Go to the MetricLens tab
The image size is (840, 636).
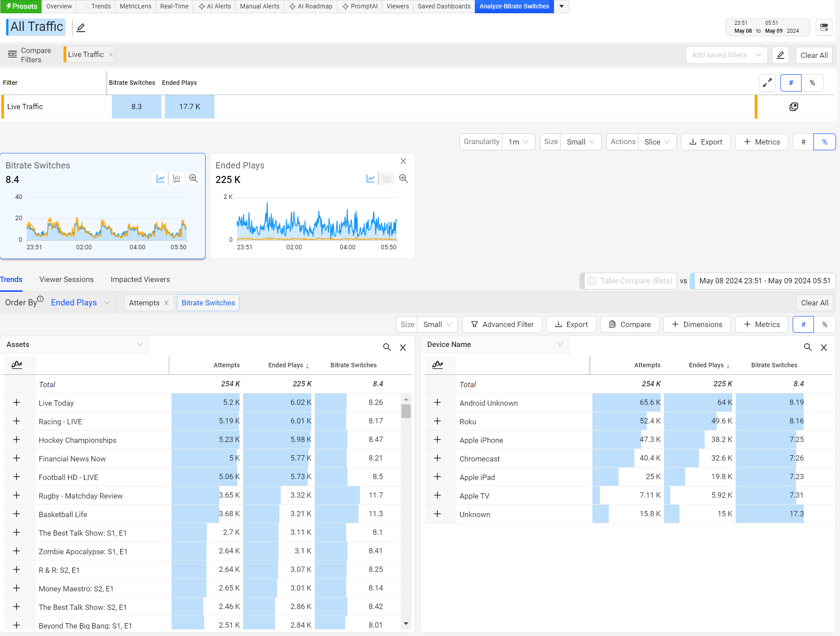(135, 6)
